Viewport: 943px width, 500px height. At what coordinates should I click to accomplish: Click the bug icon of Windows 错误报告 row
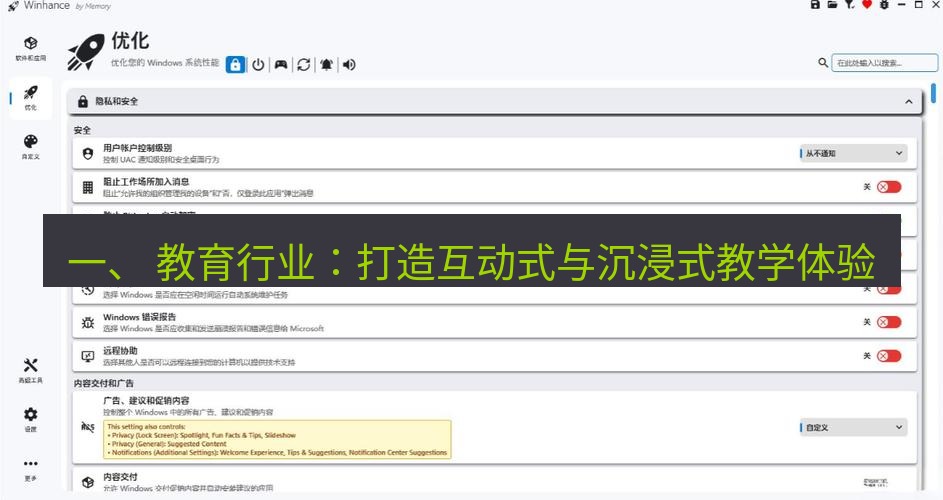(x=88, y=323)
